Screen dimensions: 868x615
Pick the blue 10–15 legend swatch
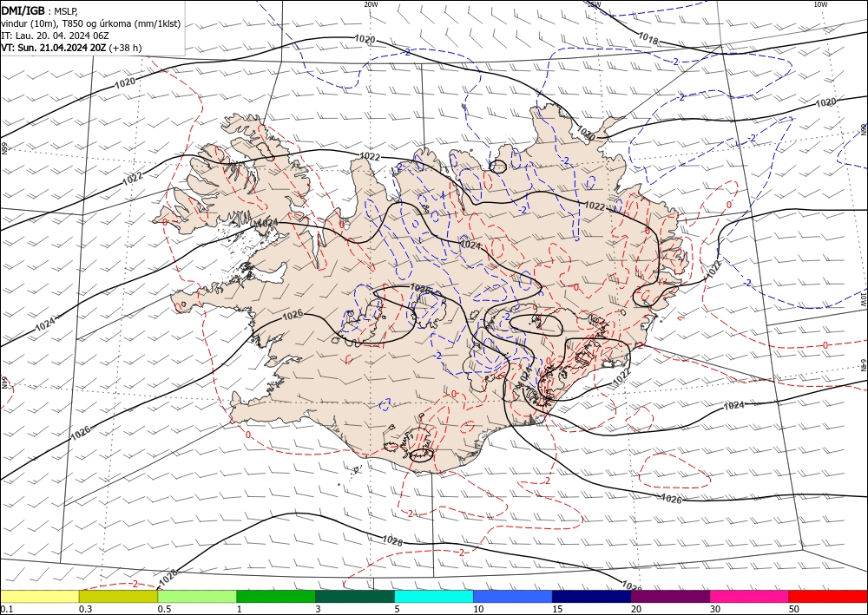513,596
